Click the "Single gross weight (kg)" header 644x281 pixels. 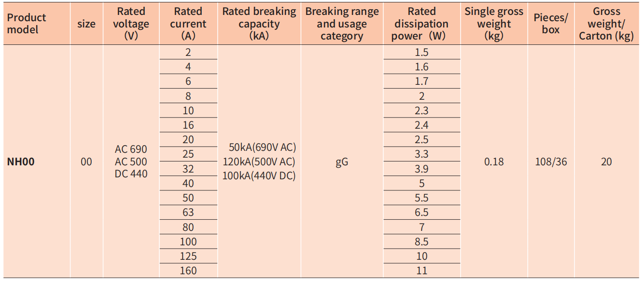(x=494, y=24)
